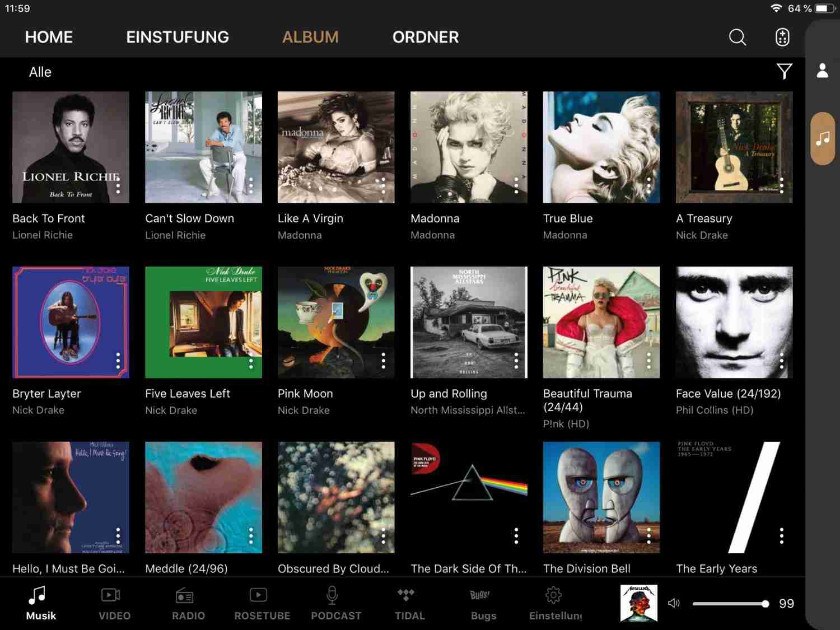840x630 pixels.
Task: Open options dots for Madonna album
Action: (x=516, y=185)
